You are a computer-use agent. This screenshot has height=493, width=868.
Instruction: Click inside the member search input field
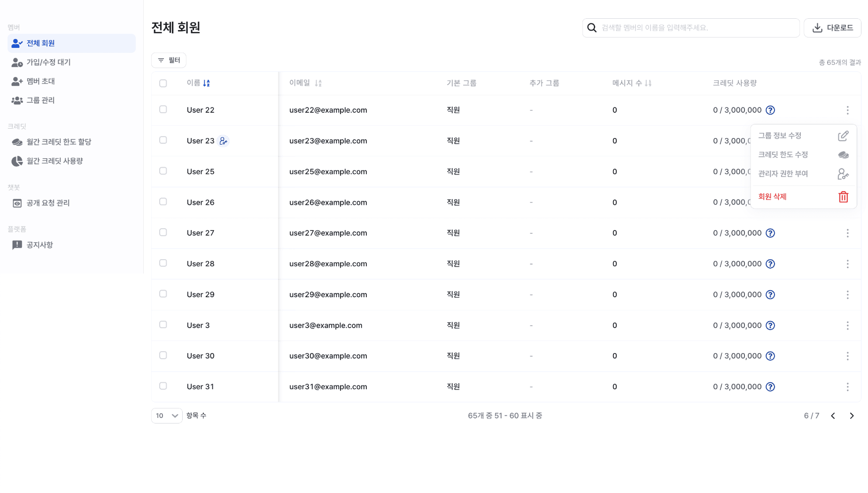690,28
